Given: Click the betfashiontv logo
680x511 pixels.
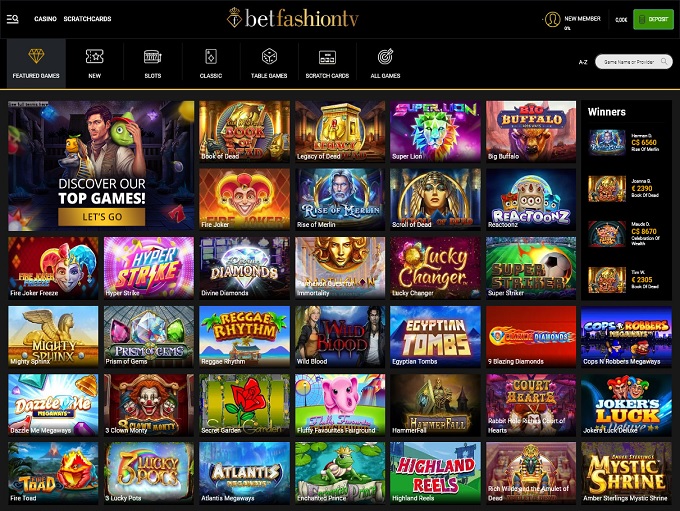Looking at the screenshot, I should coord(293,18).
